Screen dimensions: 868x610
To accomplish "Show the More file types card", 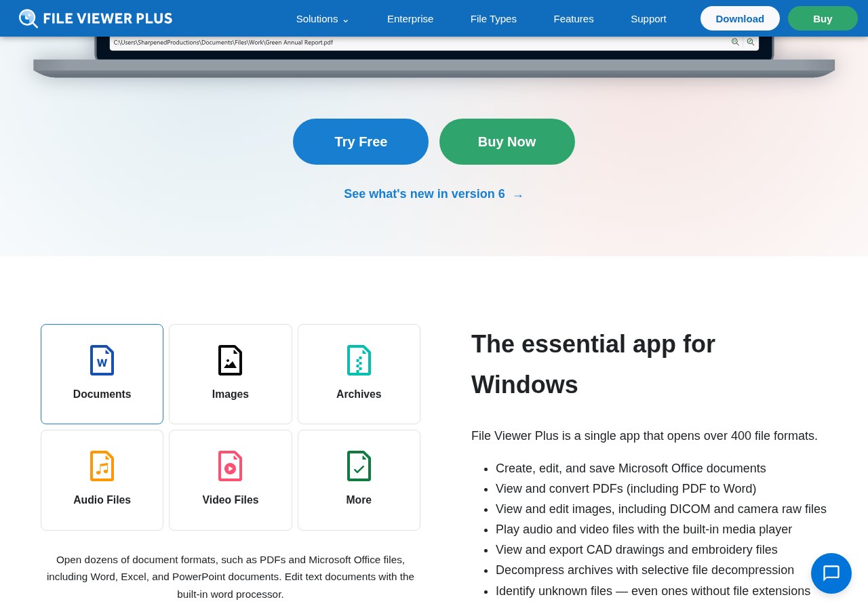I will coord(359,480).
